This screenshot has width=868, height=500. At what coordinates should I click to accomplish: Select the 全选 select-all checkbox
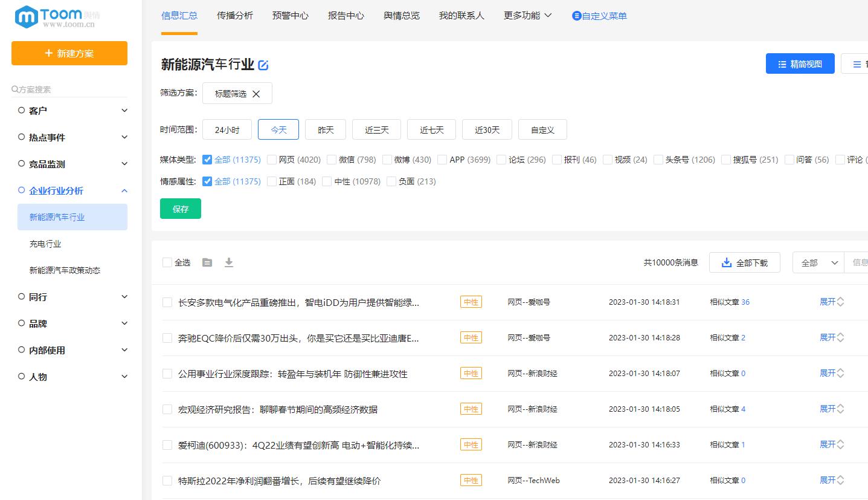click(x=167, y=262)
